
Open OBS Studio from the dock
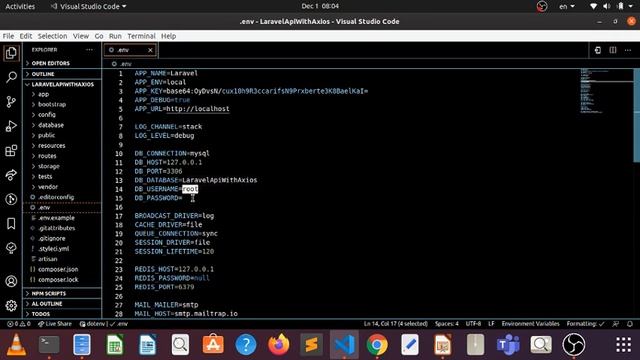573,344
